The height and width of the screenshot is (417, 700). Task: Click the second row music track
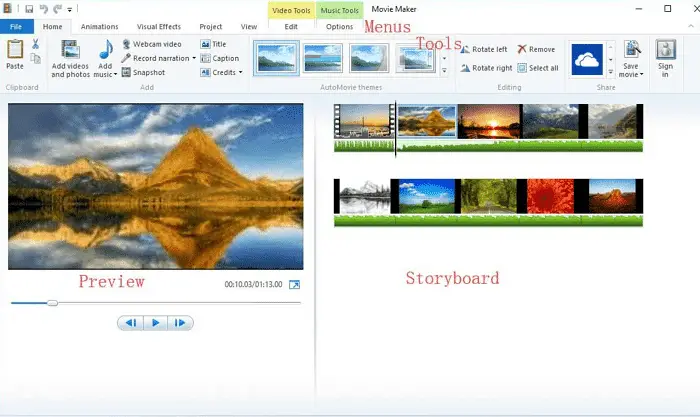pos(488,221)
